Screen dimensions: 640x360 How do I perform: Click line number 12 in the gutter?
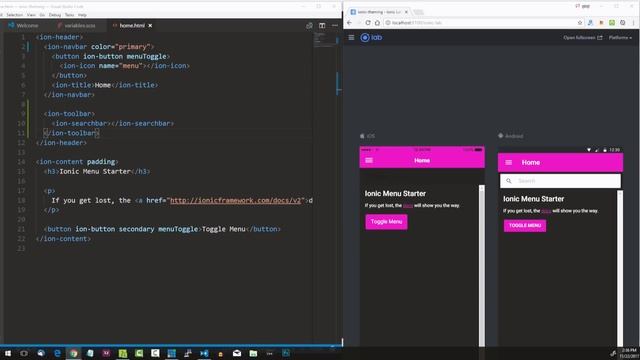tap(21, 142)
